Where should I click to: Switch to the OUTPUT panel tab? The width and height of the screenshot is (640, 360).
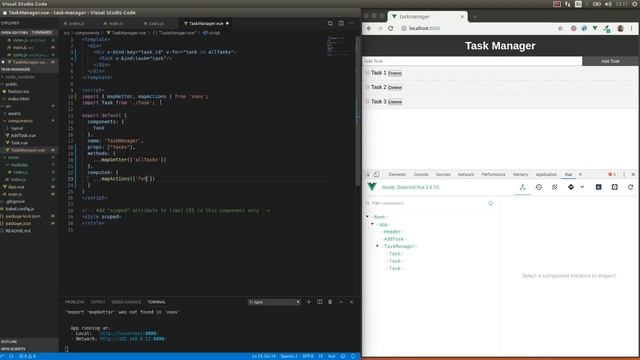[x=98, y=302]
